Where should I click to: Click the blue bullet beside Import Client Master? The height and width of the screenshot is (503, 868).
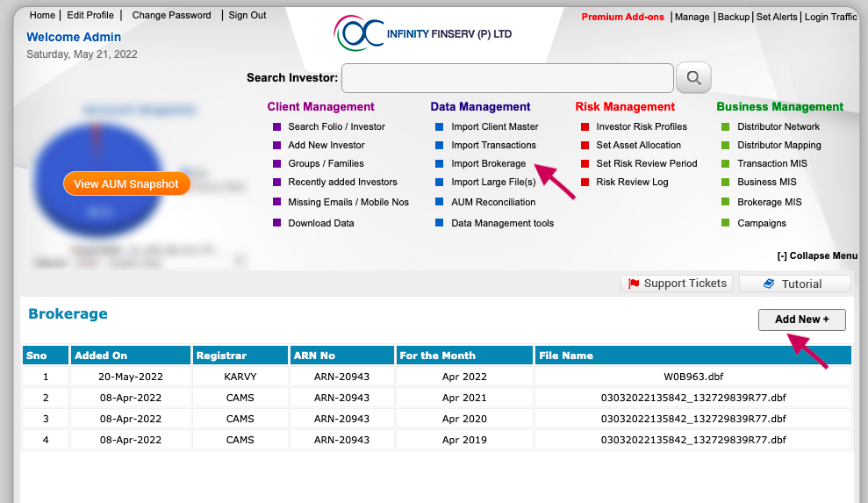point(439,127)
